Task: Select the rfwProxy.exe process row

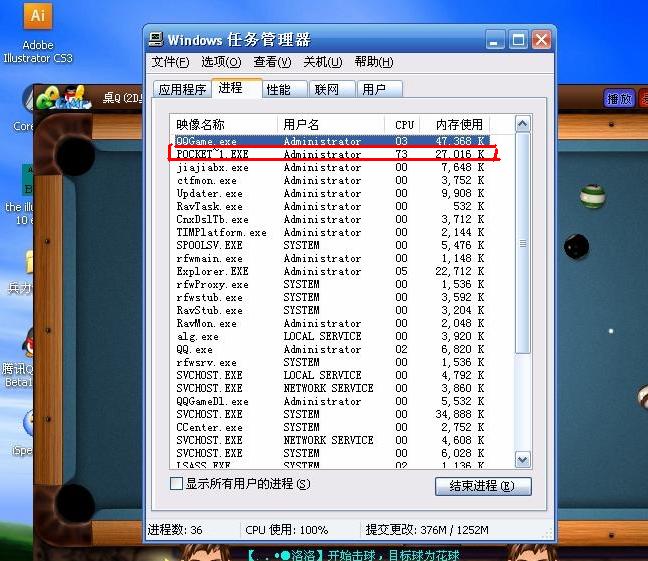Action: [x=330, y=284]
